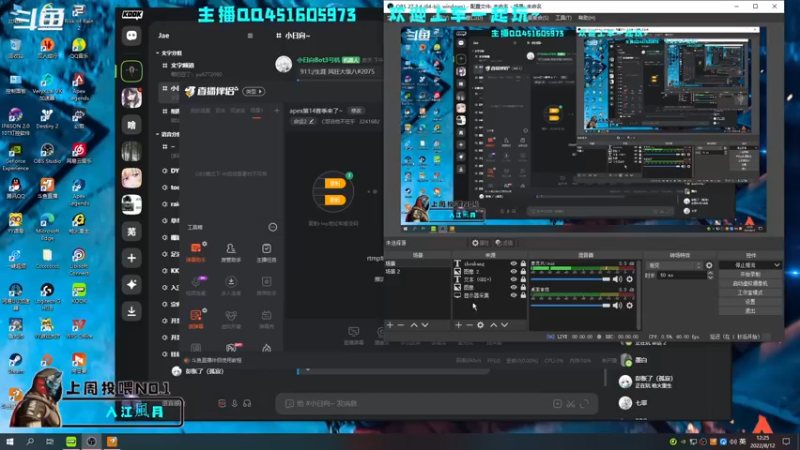The image size is (800, 450).
Task: Click 退出 button in OBS controls
Action: pyautogui.click(x=750, y=311)
